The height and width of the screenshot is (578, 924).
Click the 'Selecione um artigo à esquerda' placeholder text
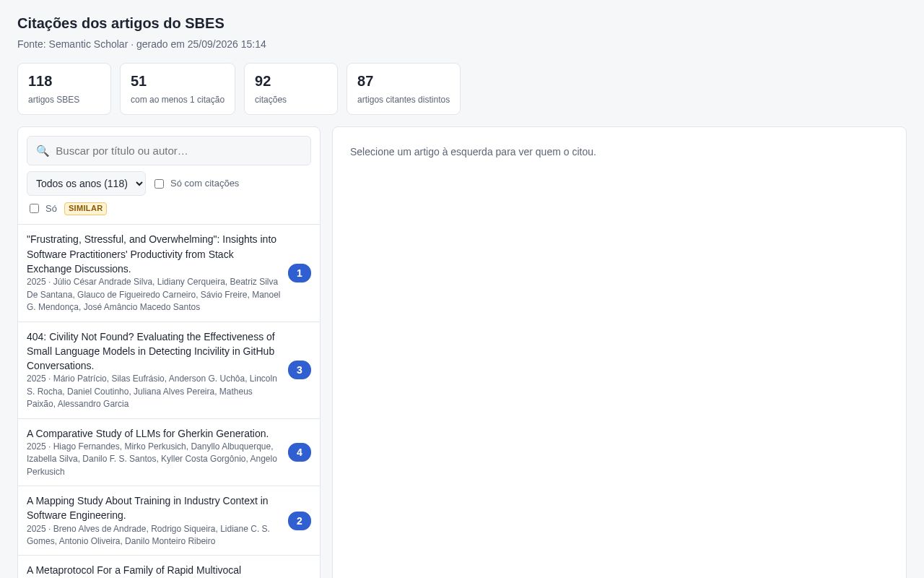click(473, 152)
